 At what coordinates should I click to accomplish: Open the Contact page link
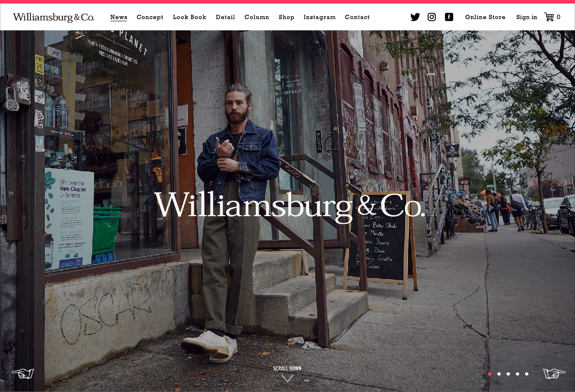coord(357,17)
